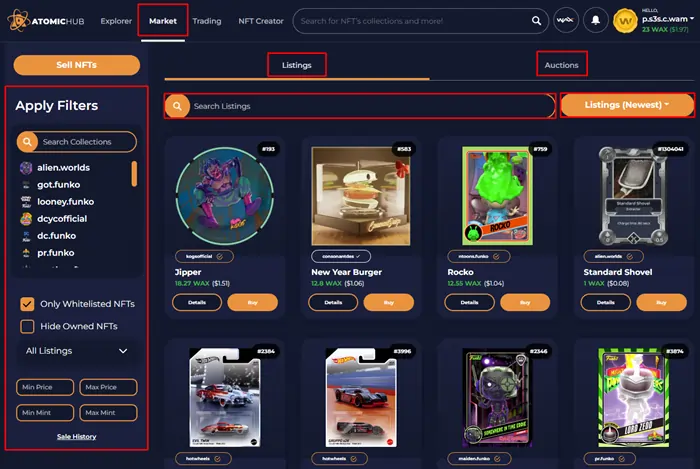Image resolution: width=700 pixels, height=469 pixels.
Task: Expand the All Listings dropdown
Action: click(76, 351)
